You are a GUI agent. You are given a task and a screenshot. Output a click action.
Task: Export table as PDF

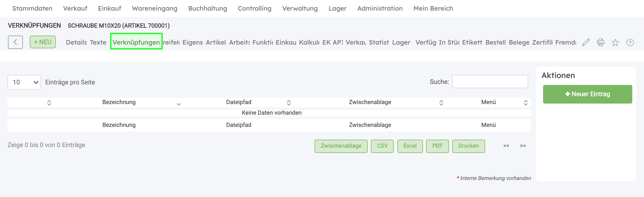tap(437, 146)
